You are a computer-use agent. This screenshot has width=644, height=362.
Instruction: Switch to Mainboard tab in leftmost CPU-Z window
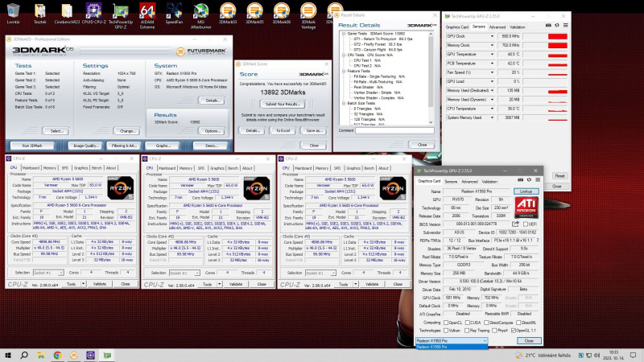click(31, 168)
